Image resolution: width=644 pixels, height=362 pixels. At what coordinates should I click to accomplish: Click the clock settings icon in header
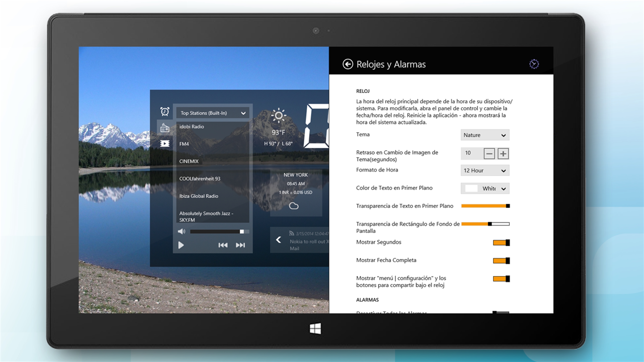pyautogui.click(x=534, y=64)
